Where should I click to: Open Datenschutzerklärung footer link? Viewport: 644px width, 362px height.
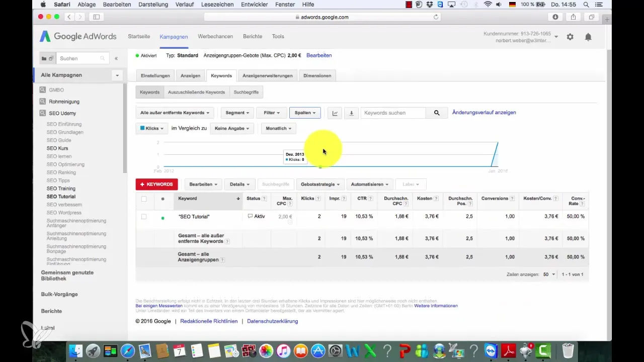pos(273,321)
